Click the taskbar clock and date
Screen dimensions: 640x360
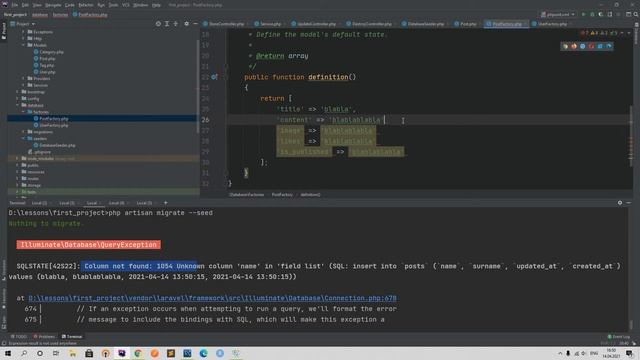pyautogui.click(x=611, y=353)
